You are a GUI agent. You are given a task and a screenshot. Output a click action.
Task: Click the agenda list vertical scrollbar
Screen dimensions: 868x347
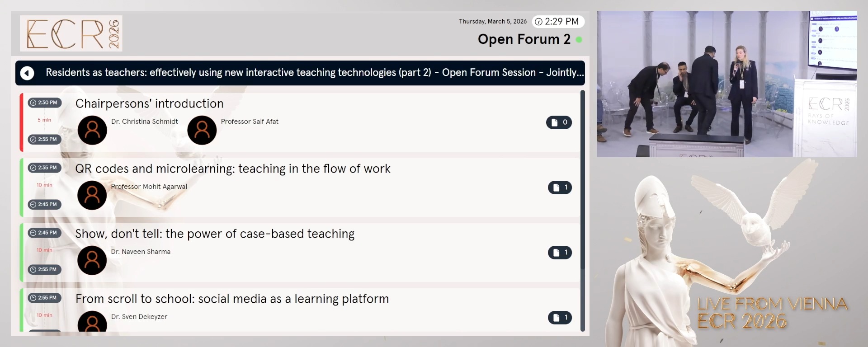[x=582, y=181]
